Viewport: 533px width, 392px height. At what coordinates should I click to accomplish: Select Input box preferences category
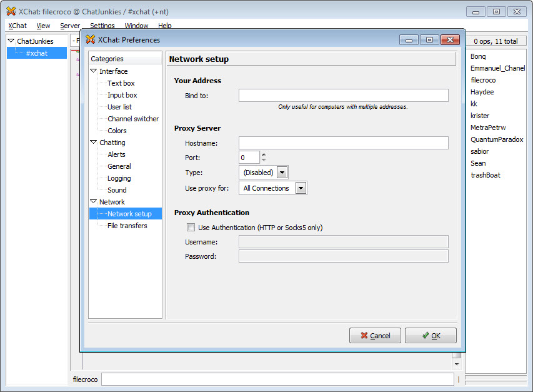click(122, 95)
